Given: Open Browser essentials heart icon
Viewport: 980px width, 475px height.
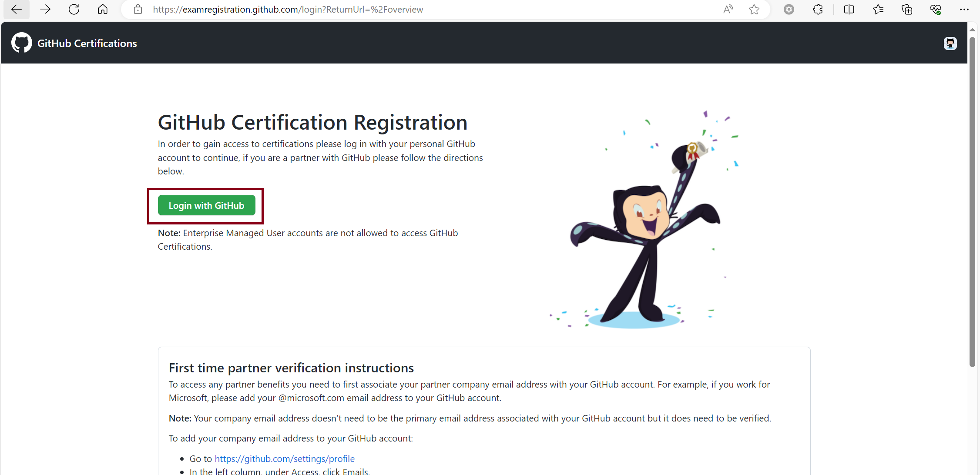Looking at the screenshot, I should [x=936, y=10].
